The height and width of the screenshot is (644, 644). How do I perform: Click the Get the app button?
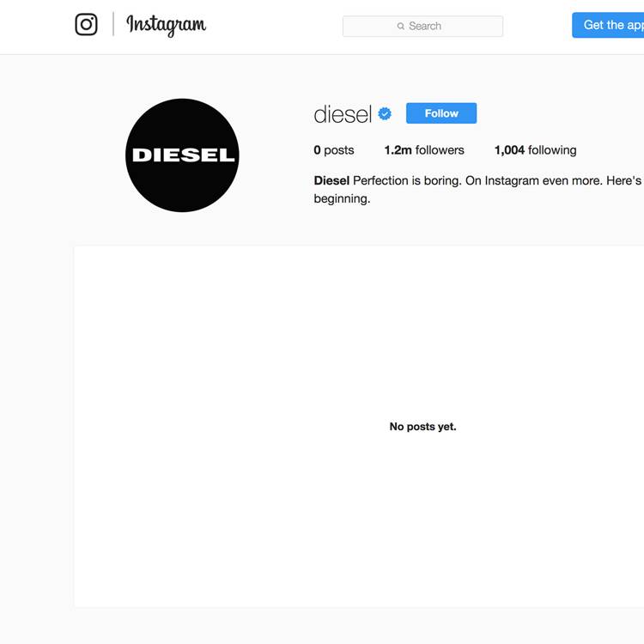click(x=608, y=25)
